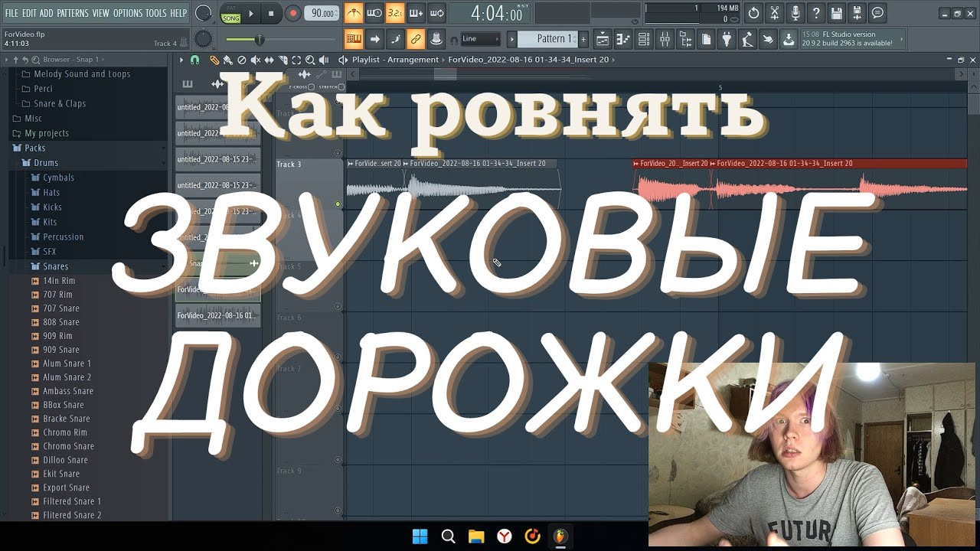This screenshot has width=980, height=551.
Task: Enable typing keyboard to piano icon
Action: pyautogui.click(x=354, y=38)
